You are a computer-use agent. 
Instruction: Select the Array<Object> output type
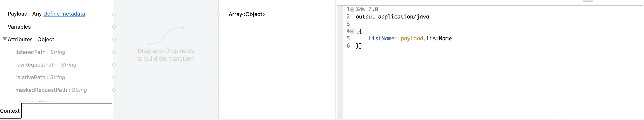tap(247, 14)
